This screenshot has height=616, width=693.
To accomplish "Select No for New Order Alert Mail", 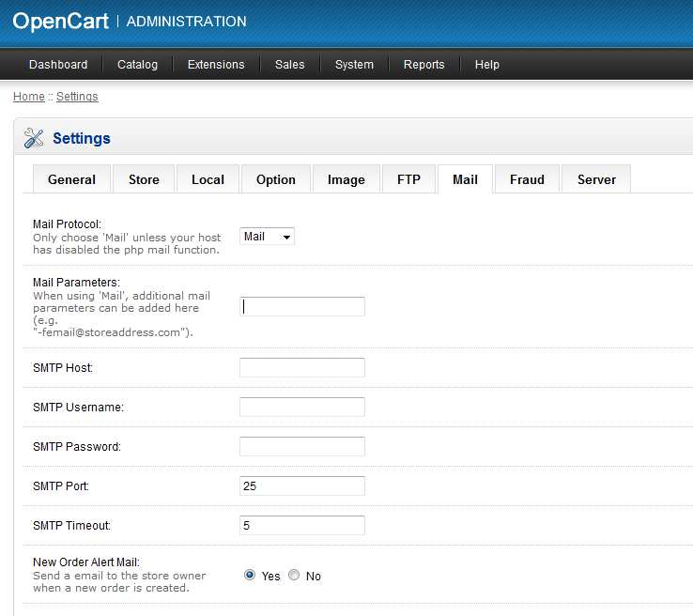I will pos(294,575).
